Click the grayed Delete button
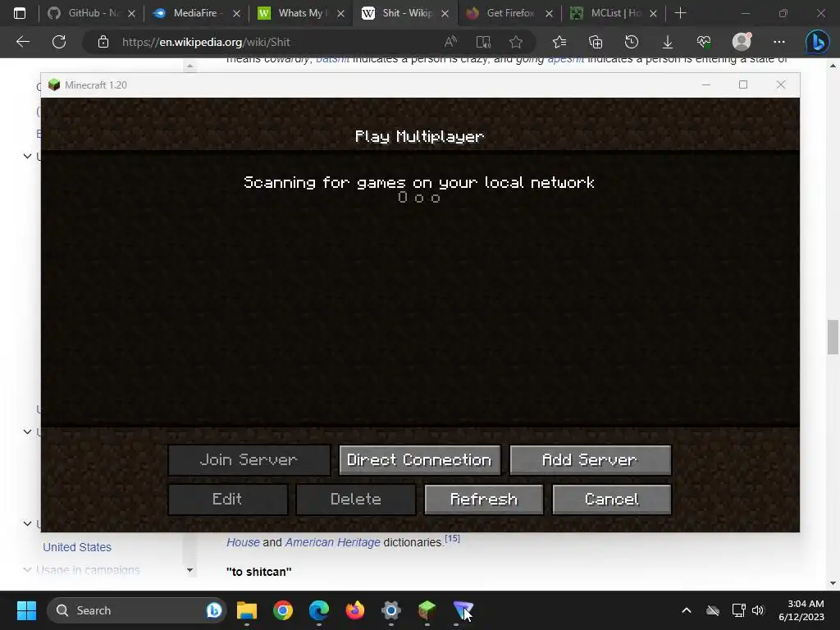The image size is (840, 630). click(x=356, y=500)
